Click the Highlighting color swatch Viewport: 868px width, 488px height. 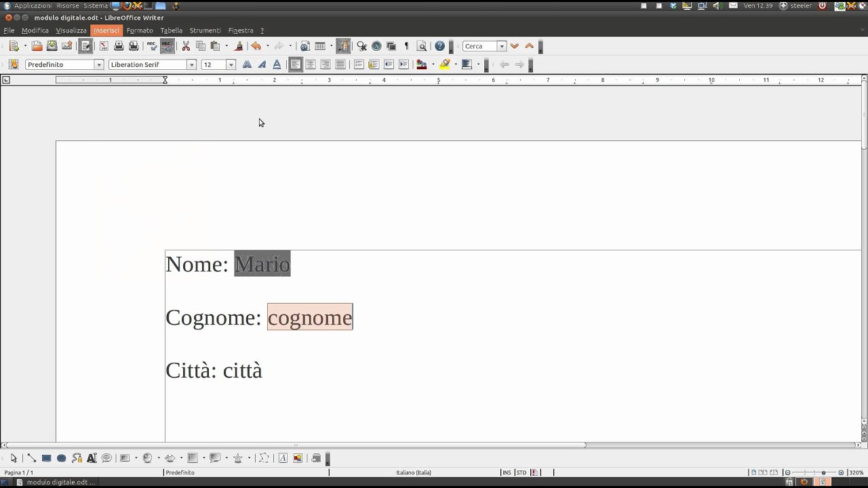[x=445, y=64]
